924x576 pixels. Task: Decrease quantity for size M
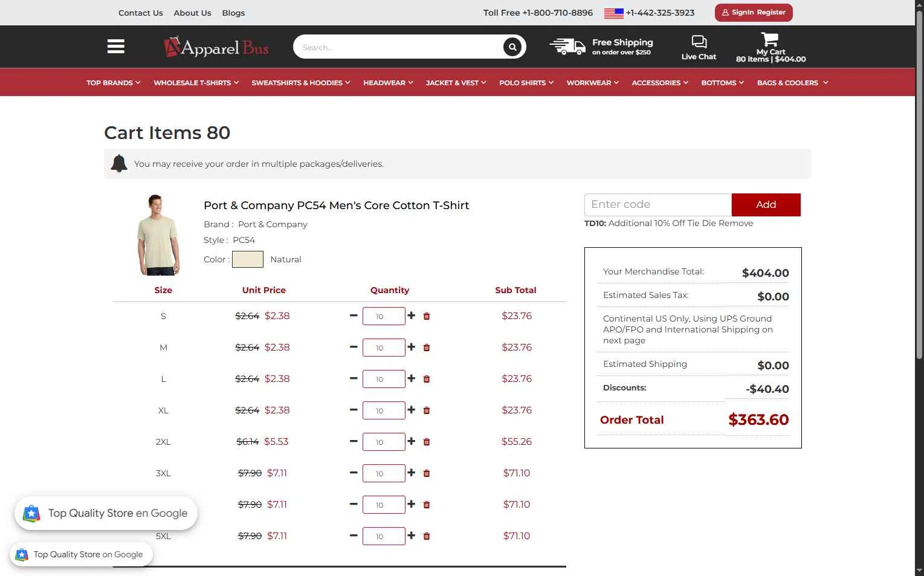(354, 347)
